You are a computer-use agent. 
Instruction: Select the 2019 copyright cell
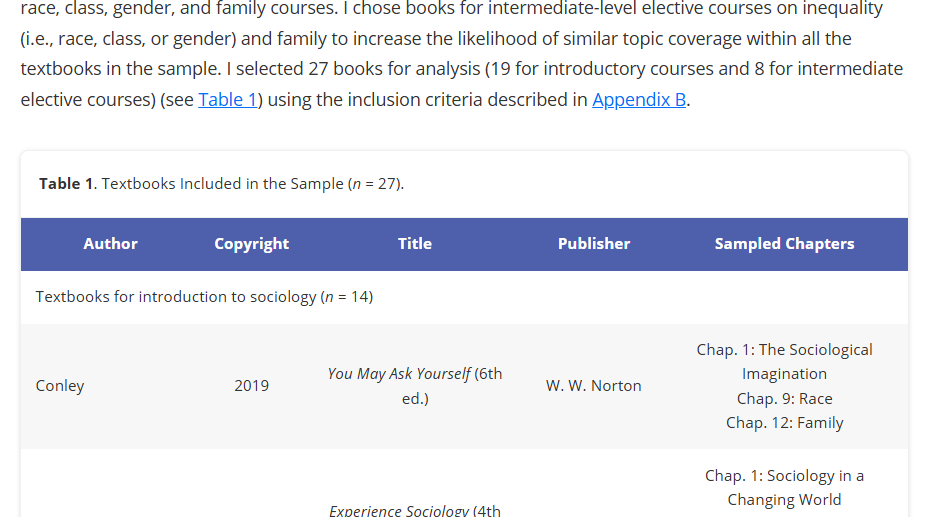pos(251,386)
